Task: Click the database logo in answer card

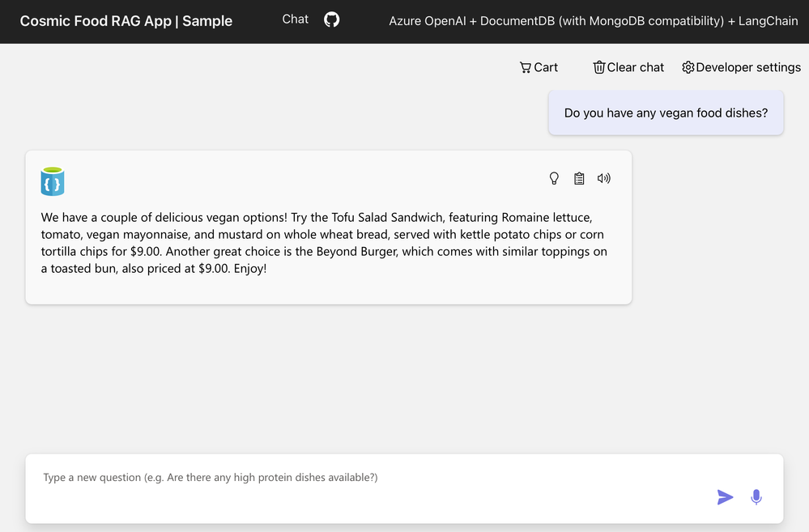Action: click(53, 181)
